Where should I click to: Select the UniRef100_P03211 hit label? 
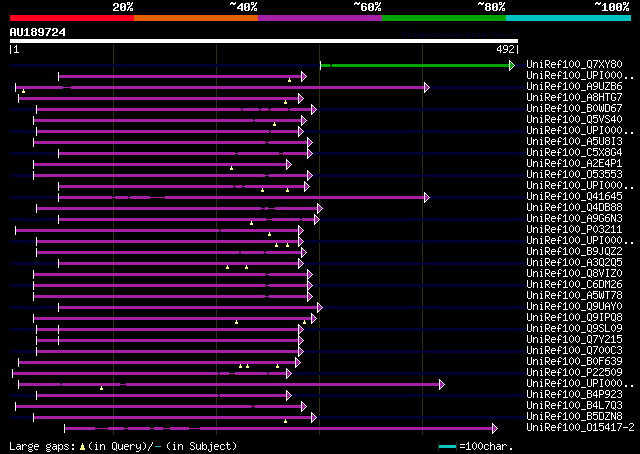click(x=574, y=229)
